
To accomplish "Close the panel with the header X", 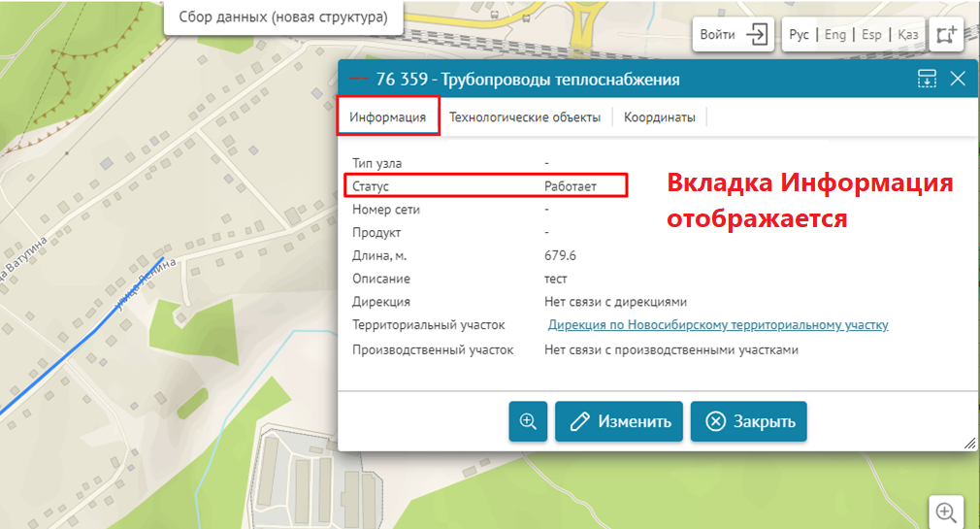I will [x=958, y=80].
